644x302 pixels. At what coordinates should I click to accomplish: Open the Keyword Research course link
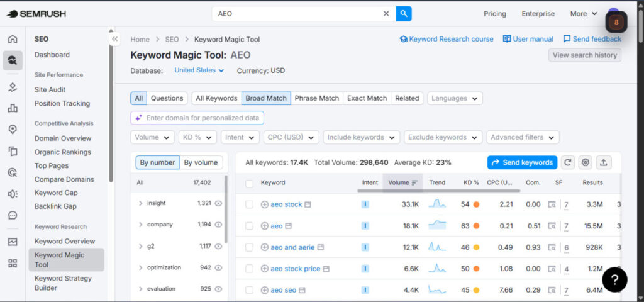pos(447,39)
